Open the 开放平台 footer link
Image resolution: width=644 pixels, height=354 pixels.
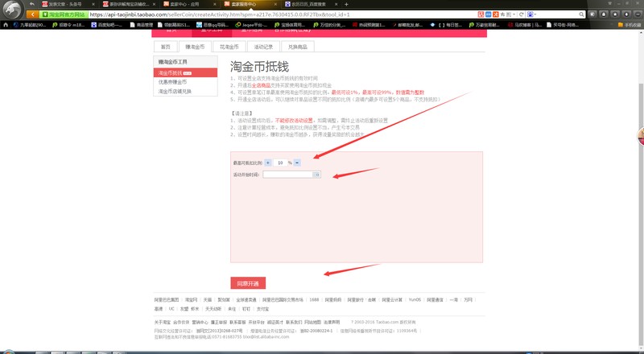pos(256,323)
